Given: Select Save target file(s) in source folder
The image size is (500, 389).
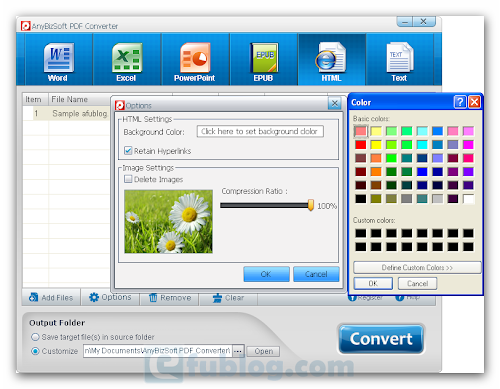Looking at the screenshot, I should (35, 337).
